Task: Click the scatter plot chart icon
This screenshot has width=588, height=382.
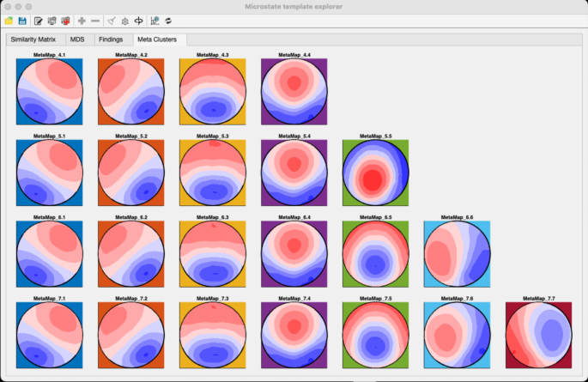Action: click(155, 20)
